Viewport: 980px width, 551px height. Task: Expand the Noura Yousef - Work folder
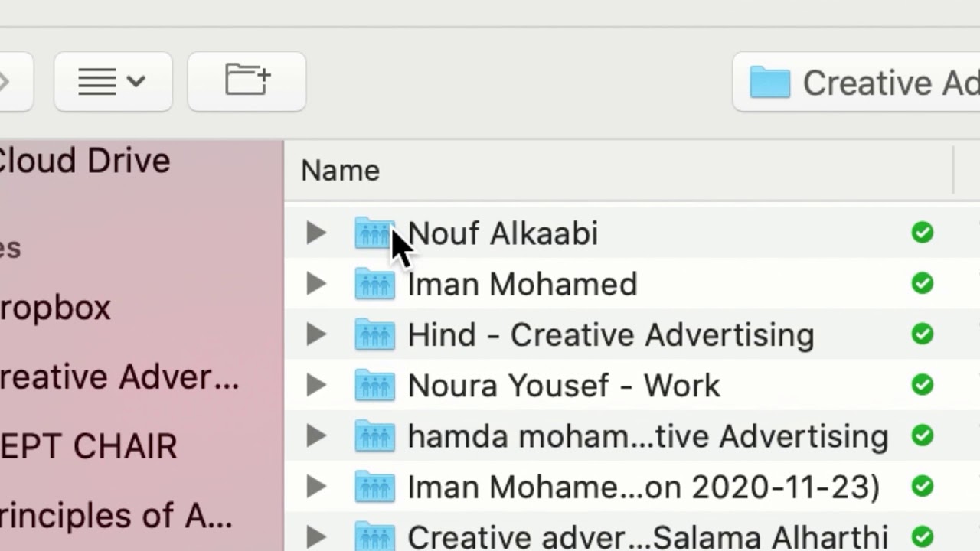click(x=315, y=385)
